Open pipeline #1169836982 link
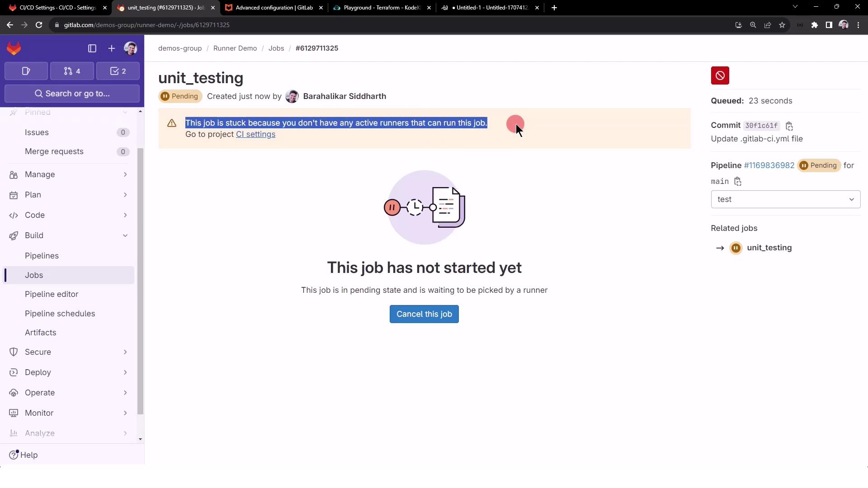The image size is (868, 488). coord(769,165)
